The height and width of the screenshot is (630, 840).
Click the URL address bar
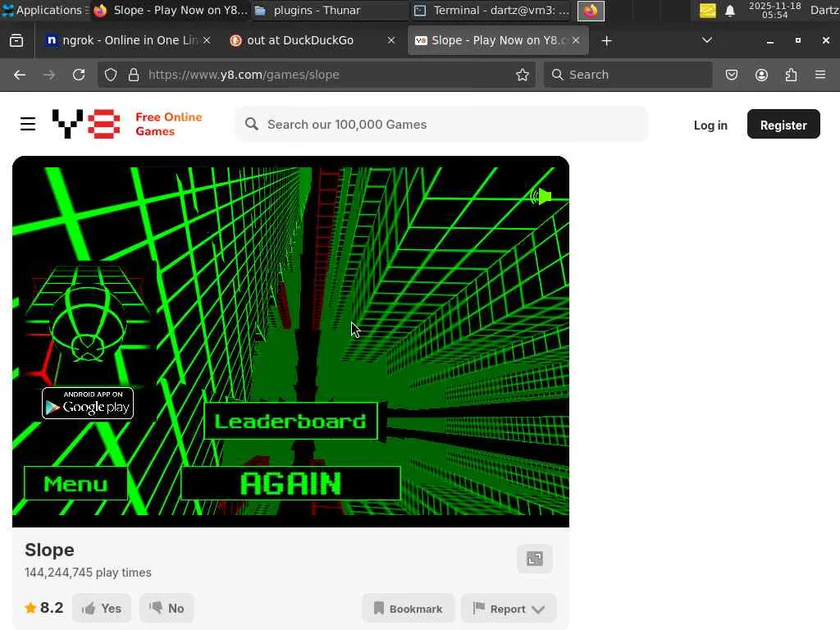coord(317,75)
